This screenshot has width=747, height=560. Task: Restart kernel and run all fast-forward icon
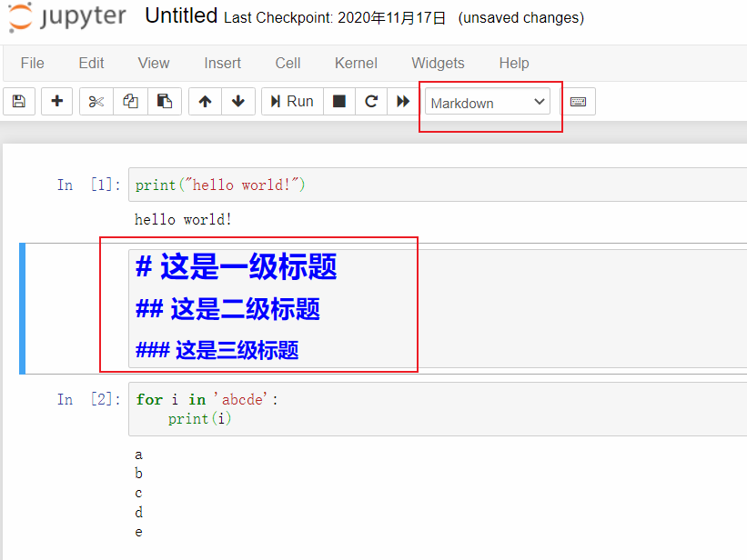tap(403, 102)
